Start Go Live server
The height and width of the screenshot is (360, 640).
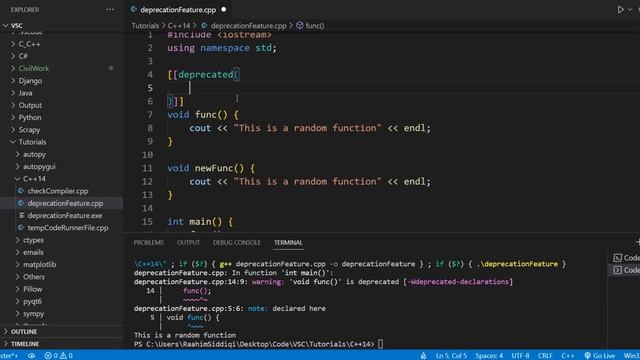pos(599,356)
